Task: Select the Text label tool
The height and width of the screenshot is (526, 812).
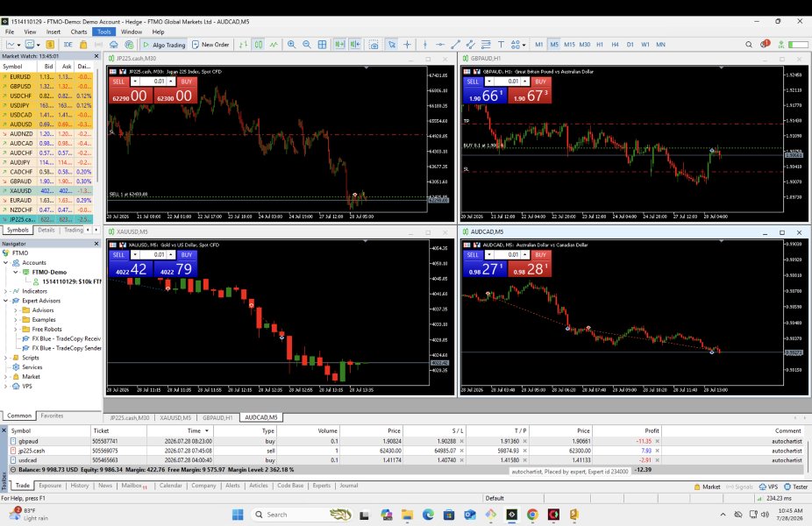Action: [x=502, y=45]
